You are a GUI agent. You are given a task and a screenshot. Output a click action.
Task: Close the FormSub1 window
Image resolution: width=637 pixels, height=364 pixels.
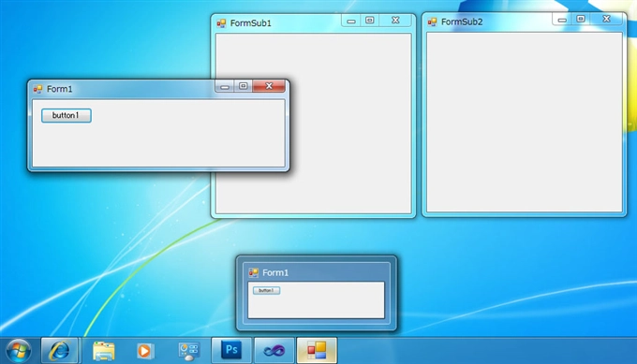(395, 21)
